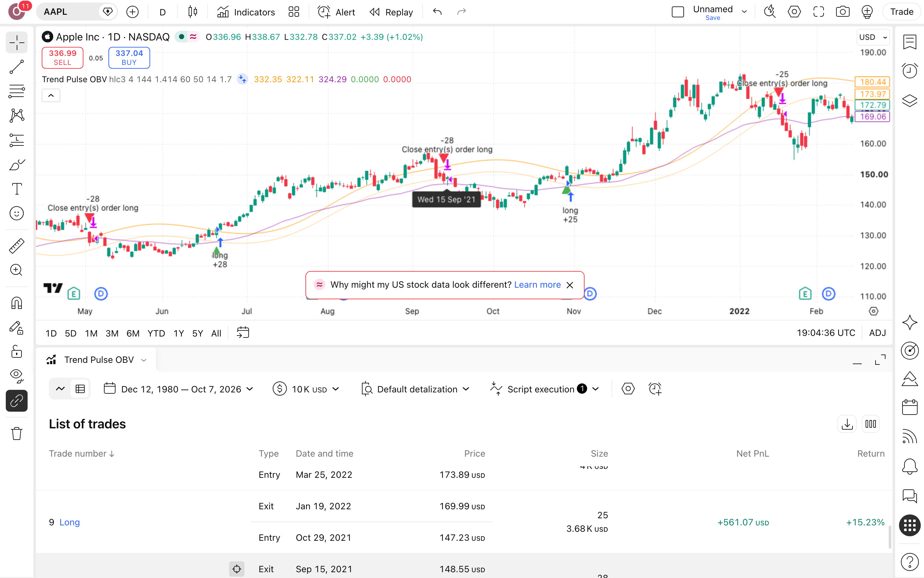
Task: Toggle lock all drawing tools
Action: tap(16, 352)
